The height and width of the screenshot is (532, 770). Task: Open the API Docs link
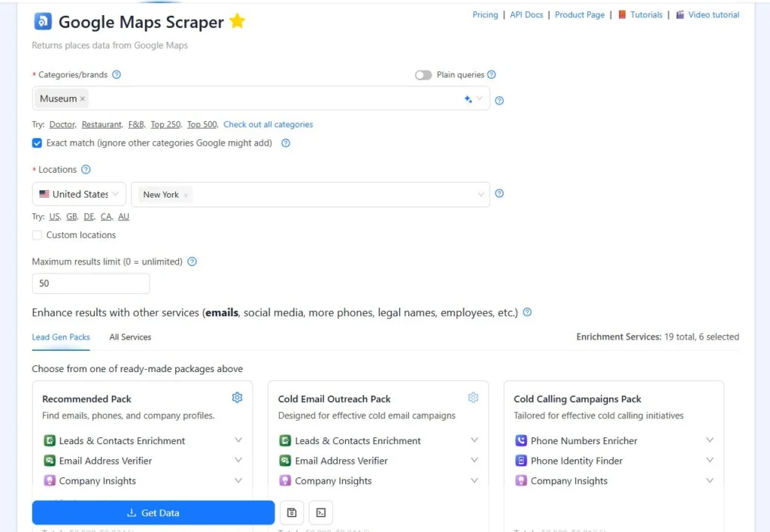526,15
